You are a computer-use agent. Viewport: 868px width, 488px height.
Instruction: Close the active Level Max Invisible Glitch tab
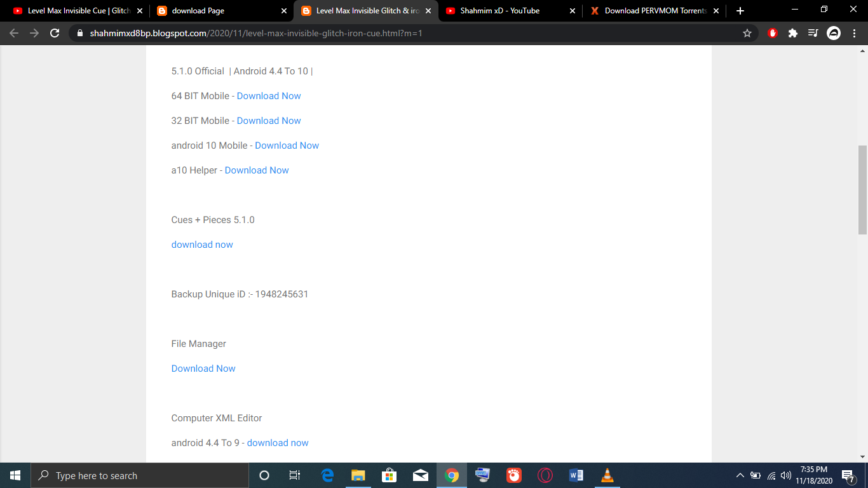(x=428, y=11)
